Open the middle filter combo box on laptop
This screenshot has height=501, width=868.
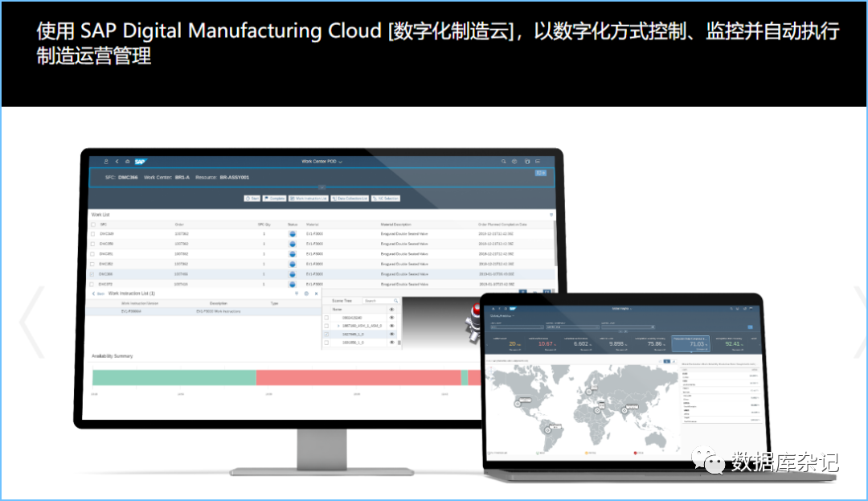click(572, 327)
